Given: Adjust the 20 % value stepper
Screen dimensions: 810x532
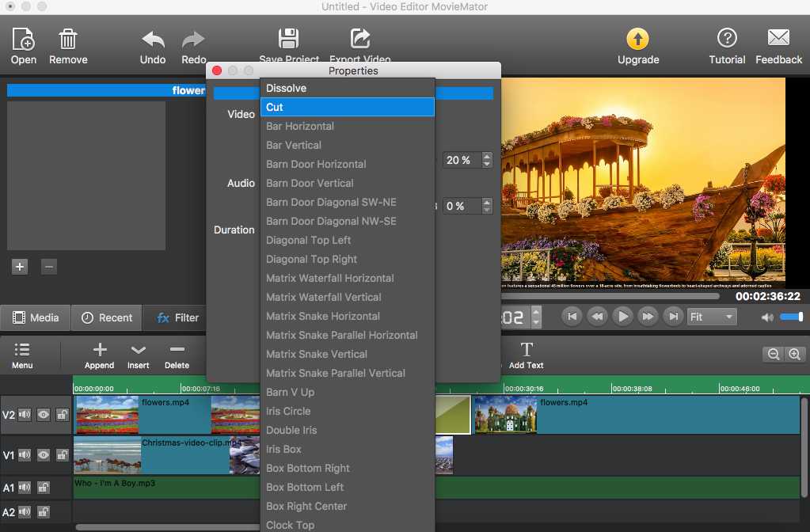Looking at the screenshot, I should click(x=487, y=160).
